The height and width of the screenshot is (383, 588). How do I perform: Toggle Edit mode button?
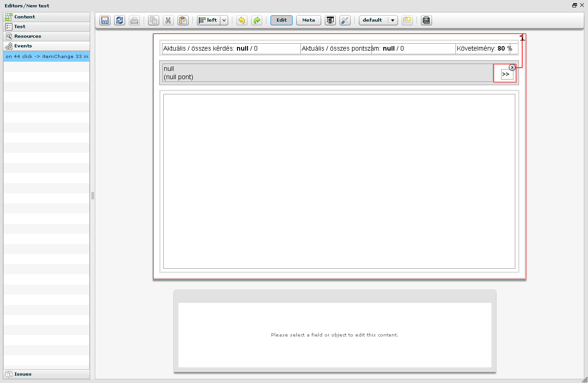tap(282, 20)
